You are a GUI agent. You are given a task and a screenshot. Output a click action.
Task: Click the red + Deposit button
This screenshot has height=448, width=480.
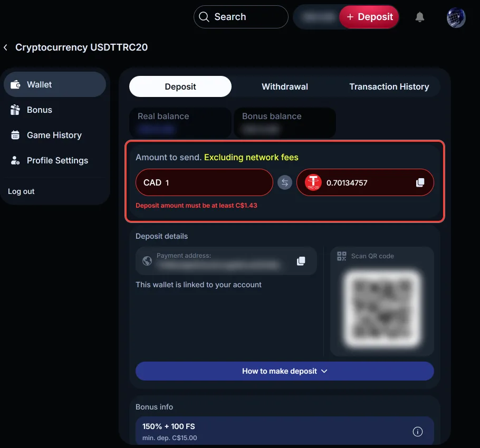click(369, 17)
